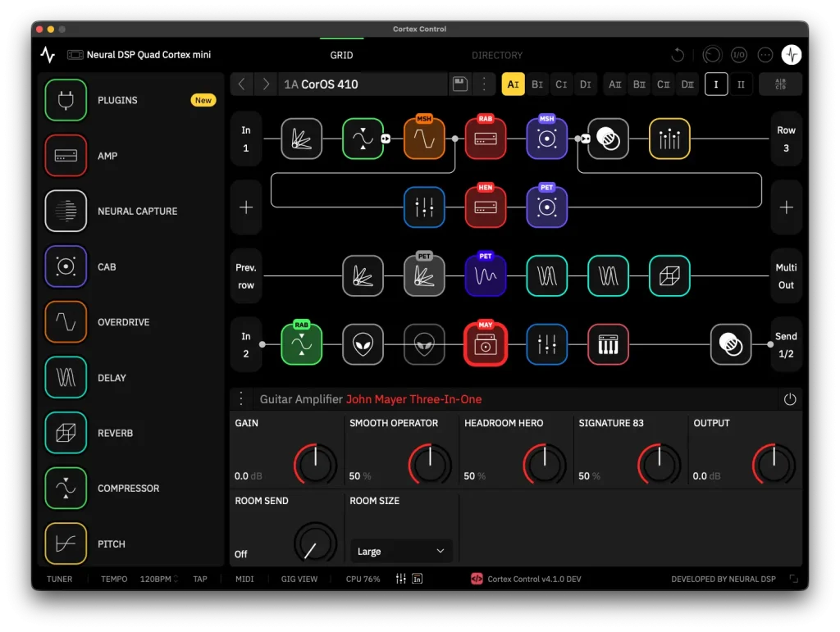Click TAP tempo button
This screenshot has height=632, width=840.
click(200, 579)
